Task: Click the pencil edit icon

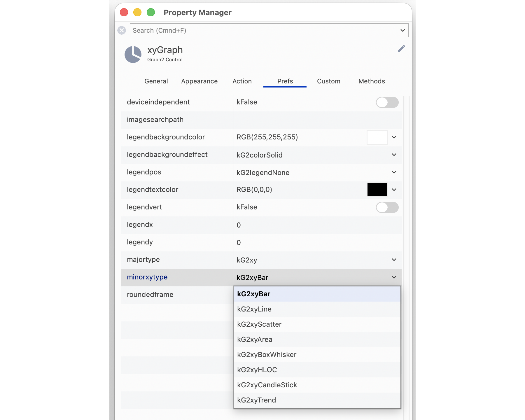Action: [401, 49]
